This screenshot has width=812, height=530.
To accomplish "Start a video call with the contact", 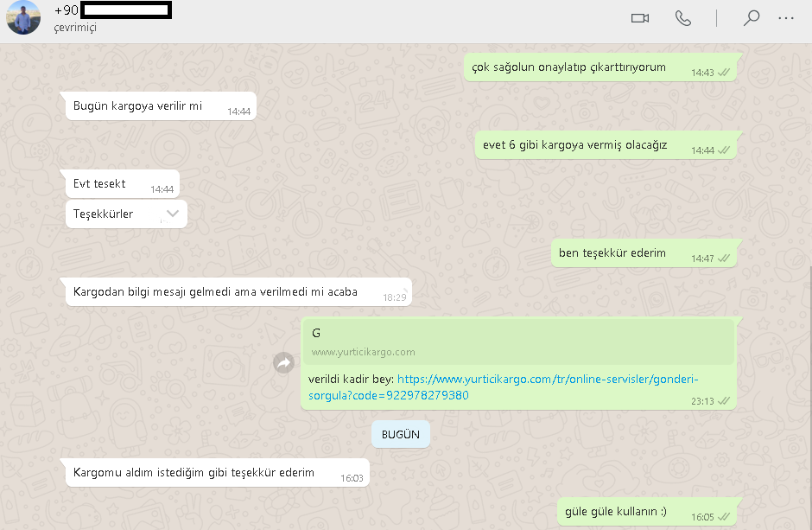I will click(x=640, y=19).
